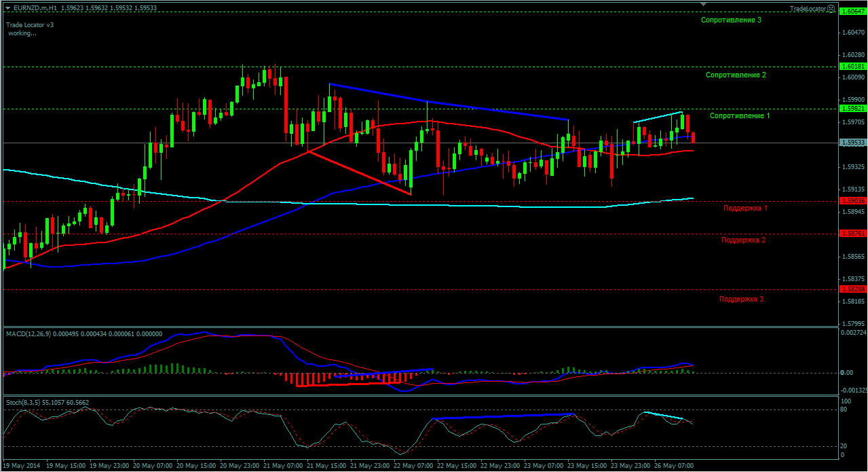Click the 1.60470 price scale value
The image size is (868, 472).
(x=853, y=33)
